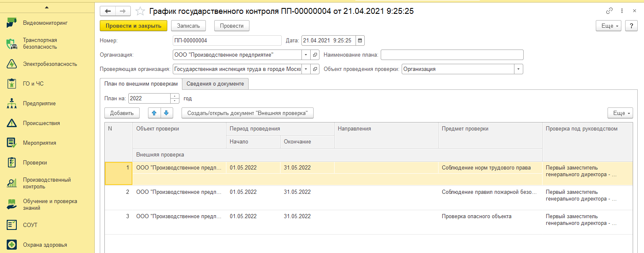Expand the Проверяющая организация dropdown

[x=306, y=69]
